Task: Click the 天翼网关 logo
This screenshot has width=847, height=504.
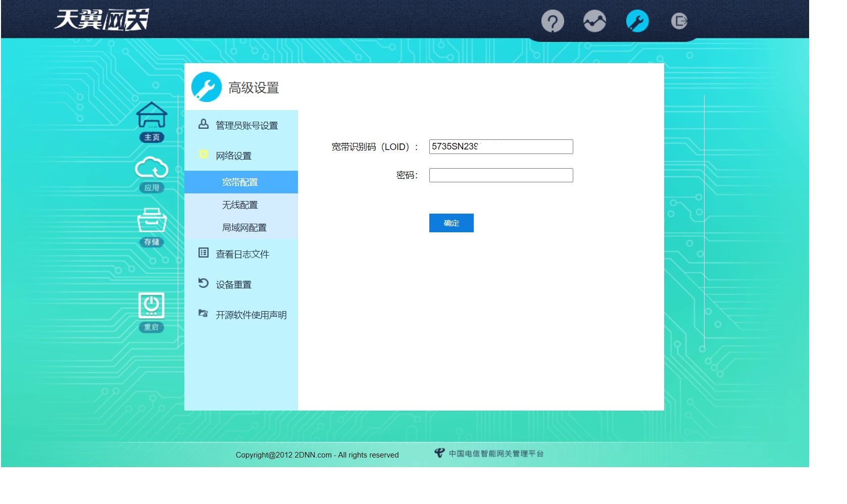Action: 102,20
